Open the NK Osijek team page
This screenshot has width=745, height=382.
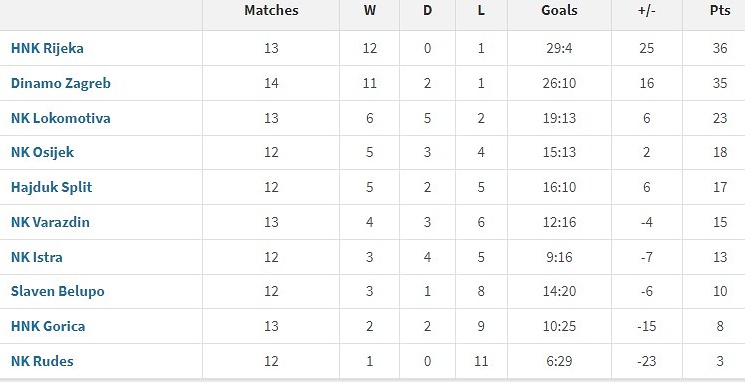(42, 153)
